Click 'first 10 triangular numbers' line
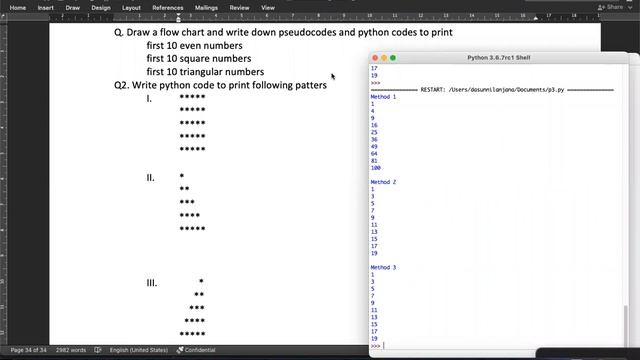 [205, 72]
